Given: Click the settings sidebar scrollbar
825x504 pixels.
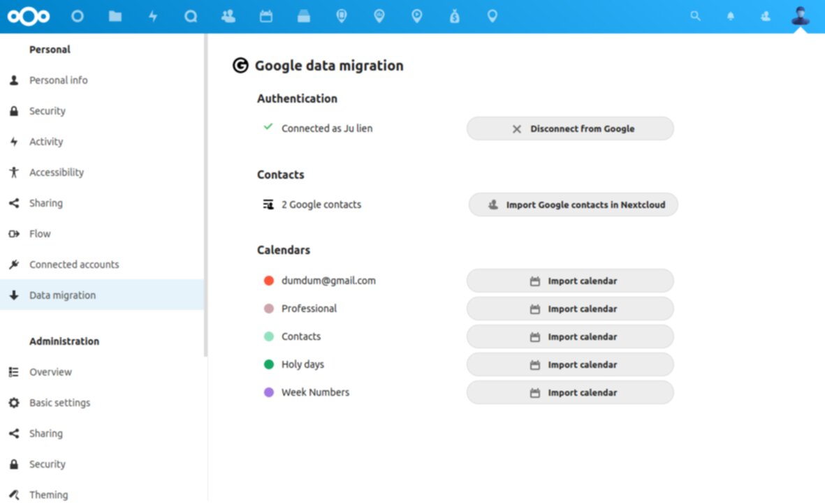Looking at the screenshot, I should (205, 195).
